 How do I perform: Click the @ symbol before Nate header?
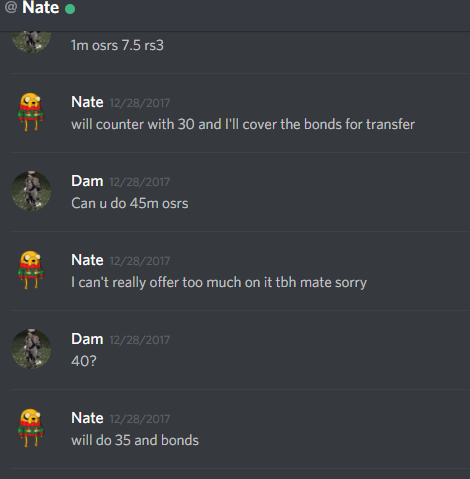[11, 7]
